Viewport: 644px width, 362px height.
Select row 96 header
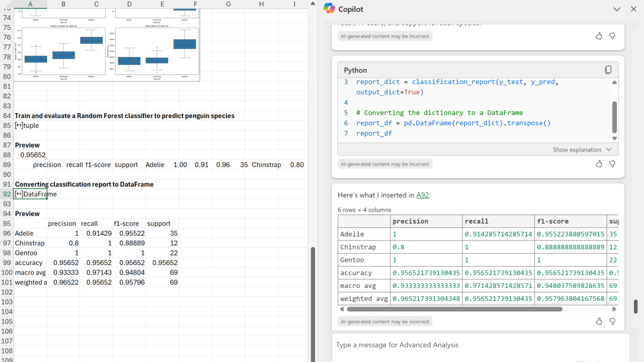[7, 233]
